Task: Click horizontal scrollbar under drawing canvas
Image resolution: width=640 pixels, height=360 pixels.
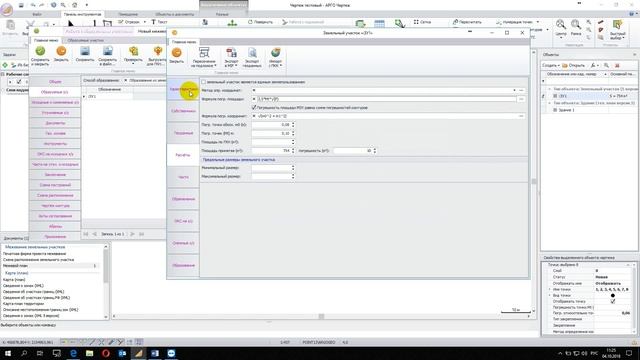Action: tap(321, 316)
